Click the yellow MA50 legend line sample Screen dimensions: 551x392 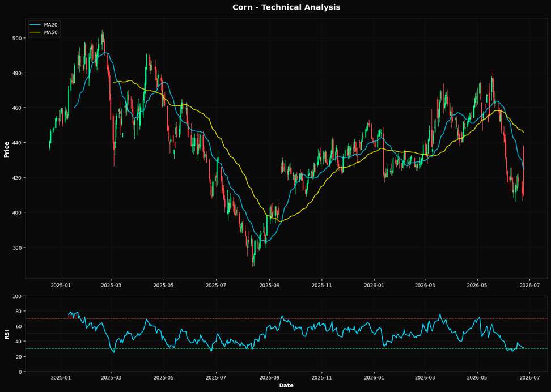coord(36,33)
